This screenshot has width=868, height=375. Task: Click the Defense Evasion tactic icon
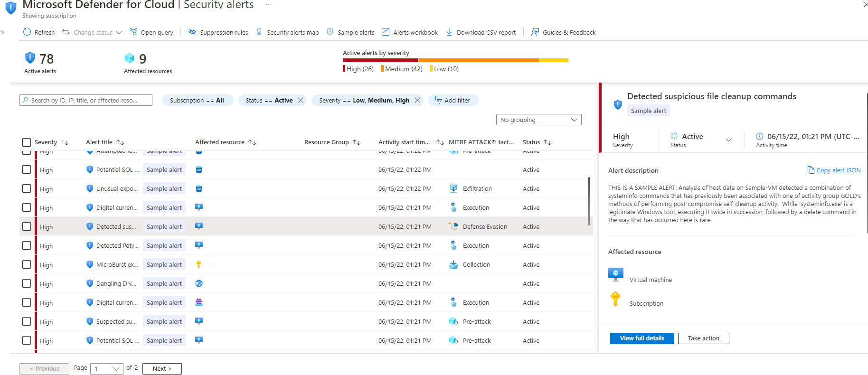tap(453, 226)
